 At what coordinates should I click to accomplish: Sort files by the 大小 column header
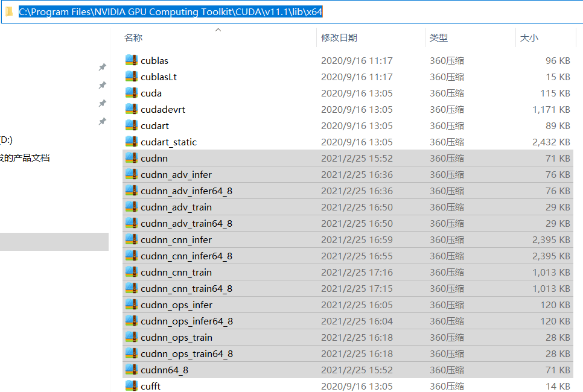point(529,37)
